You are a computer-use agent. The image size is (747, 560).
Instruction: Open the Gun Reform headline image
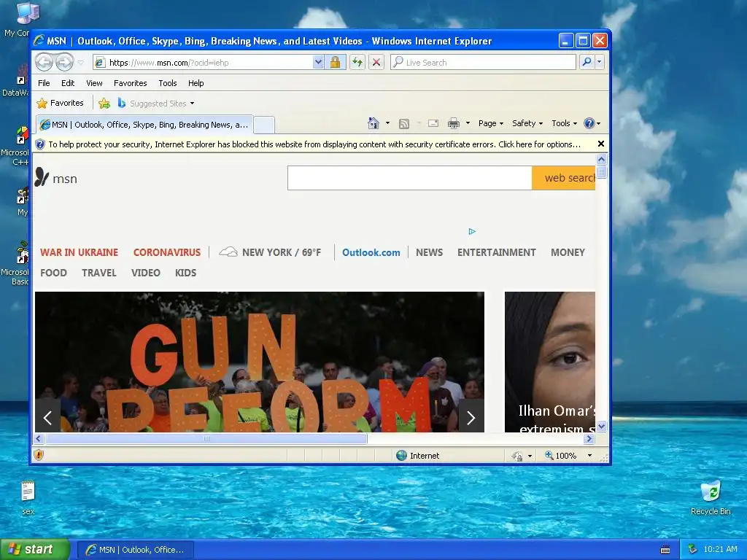click(260, 362)
